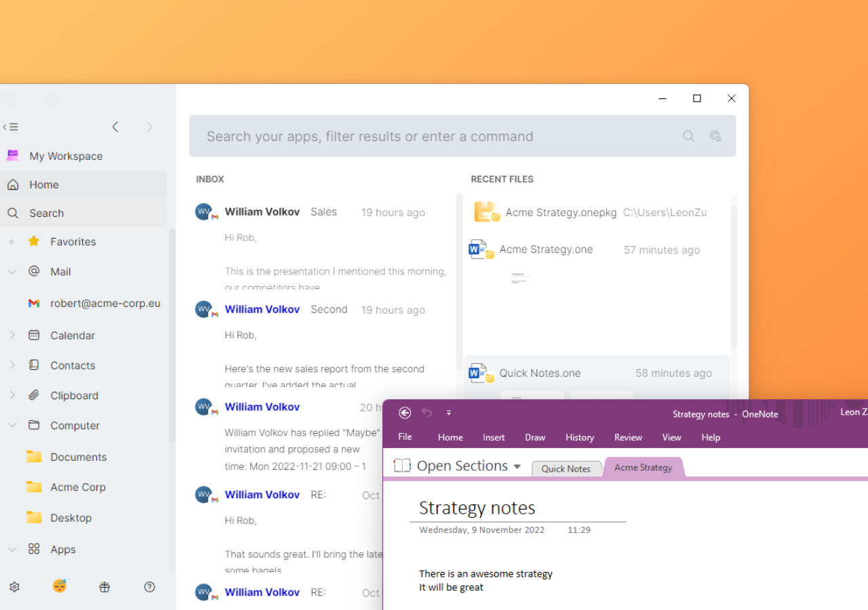Expand the Contacts section chevron
This screenshot has height=610, width=868.
[x=12, y=365]
